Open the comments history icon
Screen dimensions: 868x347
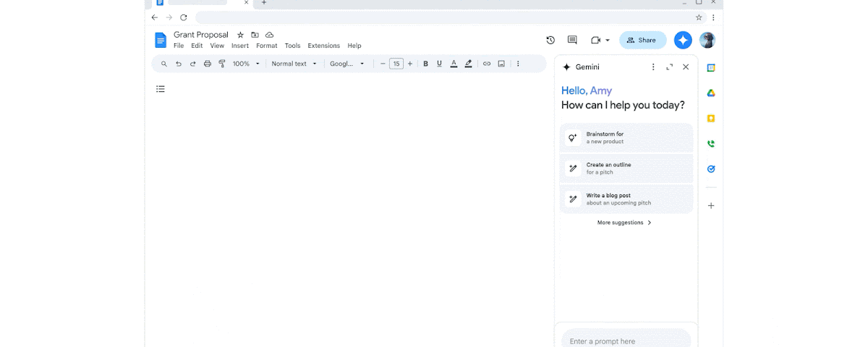click(x=572, y=40)
